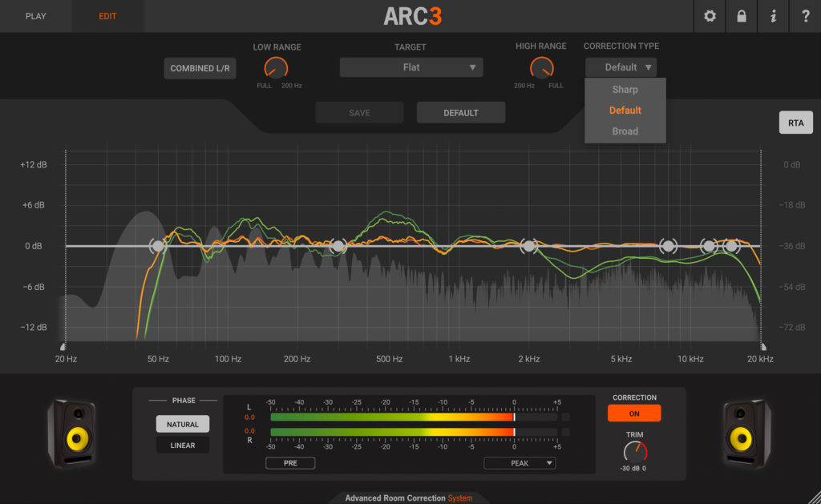Select the control point near 15 kHz
821x504 pixels.
click(731, 245)
